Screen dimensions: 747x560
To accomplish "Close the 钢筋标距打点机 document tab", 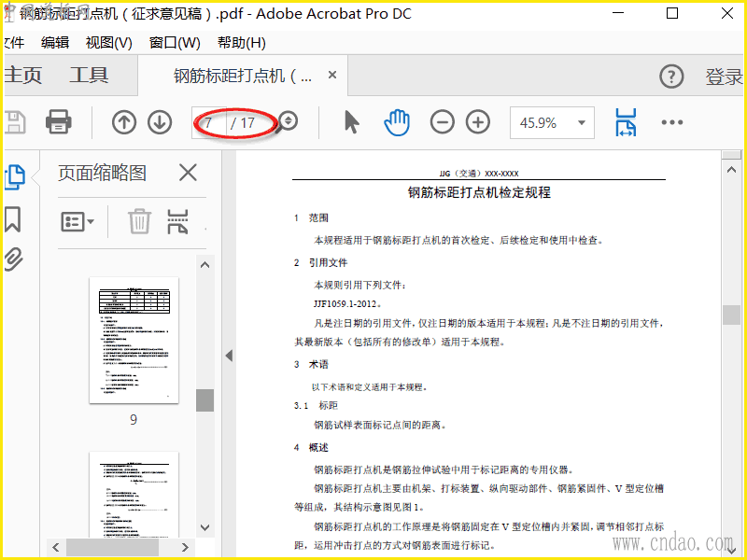I will point(332,75).
